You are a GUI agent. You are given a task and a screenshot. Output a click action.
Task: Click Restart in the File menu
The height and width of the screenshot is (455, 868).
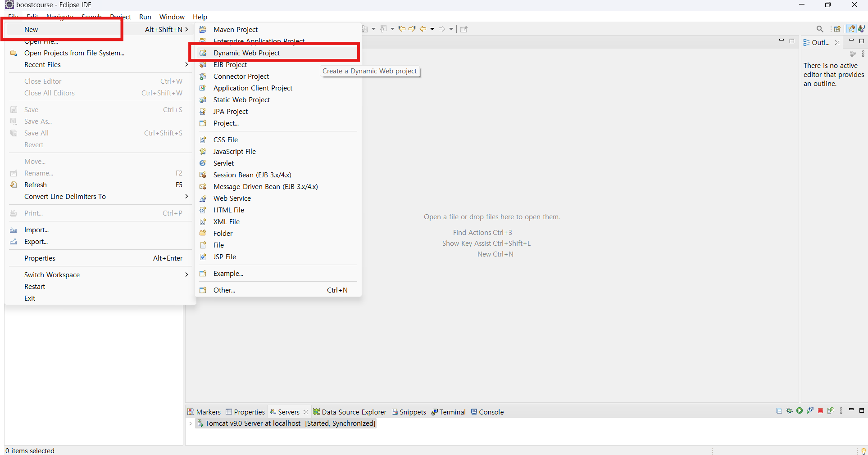point(100,286)
